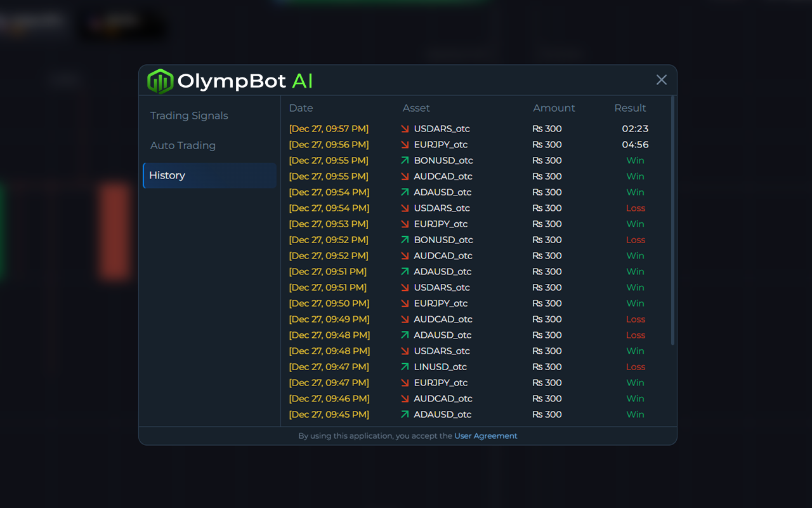Click up arrow icon for 09:51 PM ADAUSD_otc
This screenshot has height=508, width=812.
point(405,272)
